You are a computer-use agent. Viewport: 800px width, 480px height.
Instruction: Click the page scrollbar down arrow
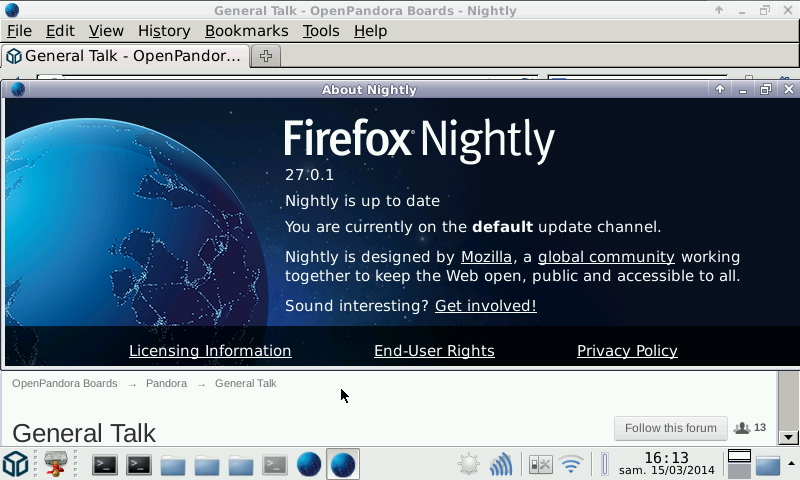click(788, 437)
